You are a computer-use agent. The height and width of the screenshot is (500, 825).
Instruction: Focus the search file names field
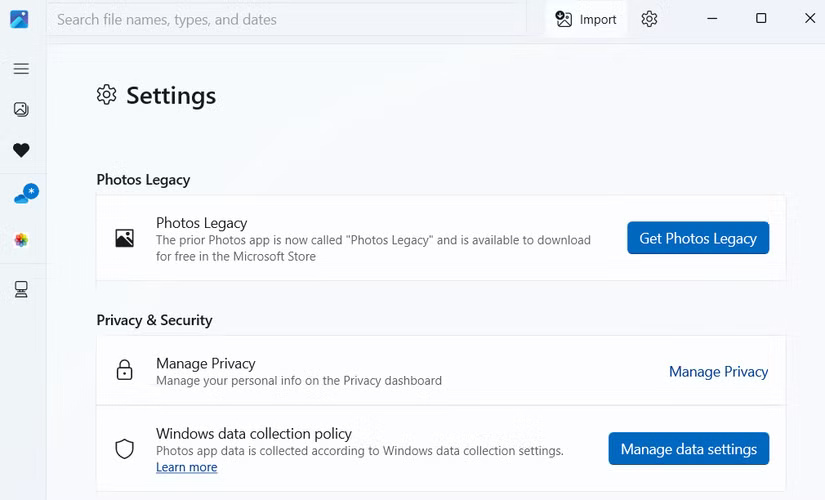tap(285, 19)
